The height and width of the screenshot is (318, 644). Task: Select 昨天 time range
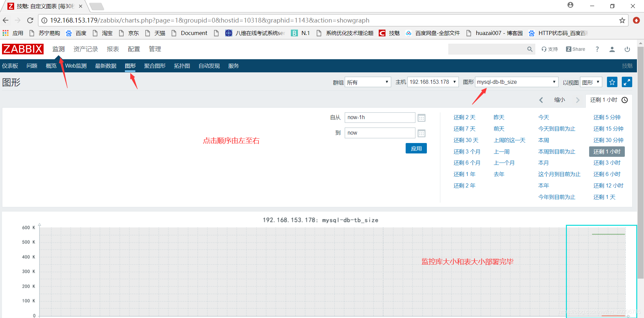(499, 117)
